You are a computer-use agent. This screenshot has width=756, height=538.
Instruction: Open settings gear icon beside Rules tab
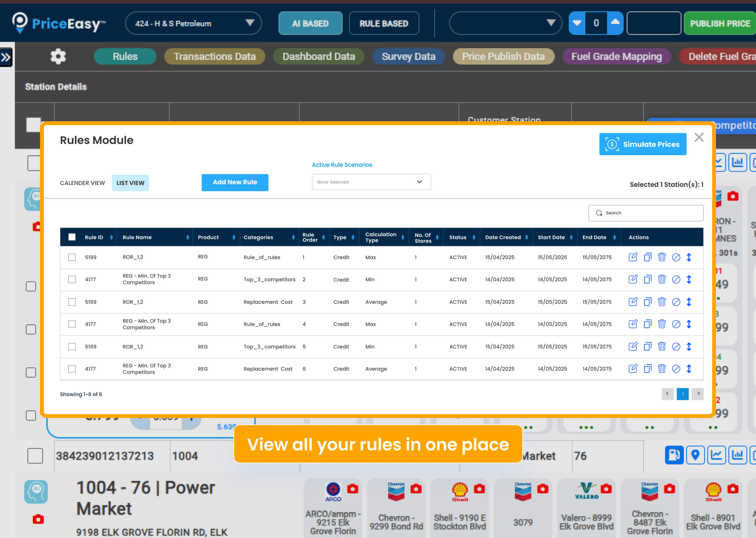coord(58,56)
